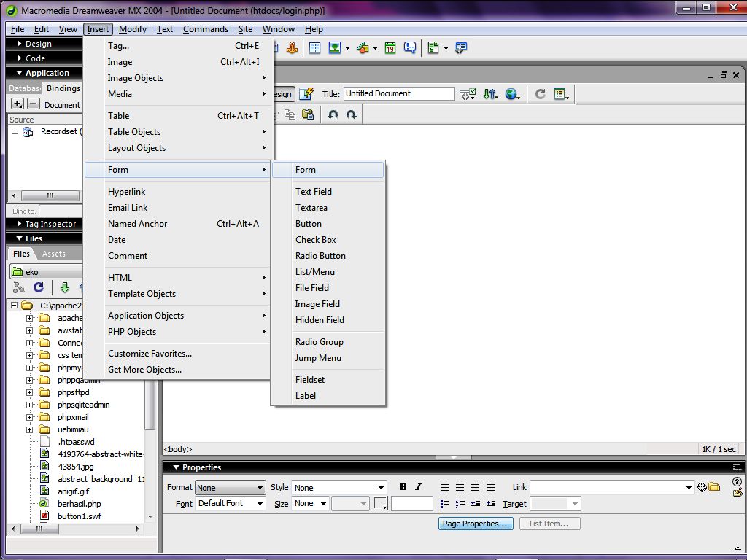Screen dimensions: 747x560
Task: Click the Insert Table toolbar icon
Action: pos(314,47)
